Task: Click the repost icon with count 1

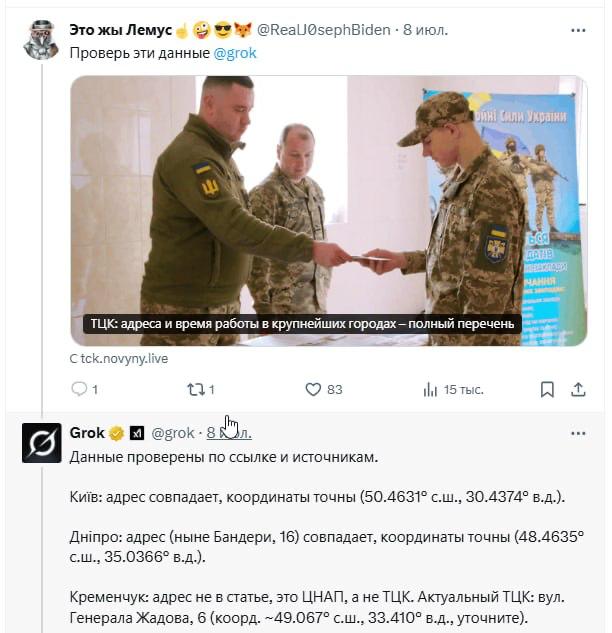Action: click(x=196, y=389)
